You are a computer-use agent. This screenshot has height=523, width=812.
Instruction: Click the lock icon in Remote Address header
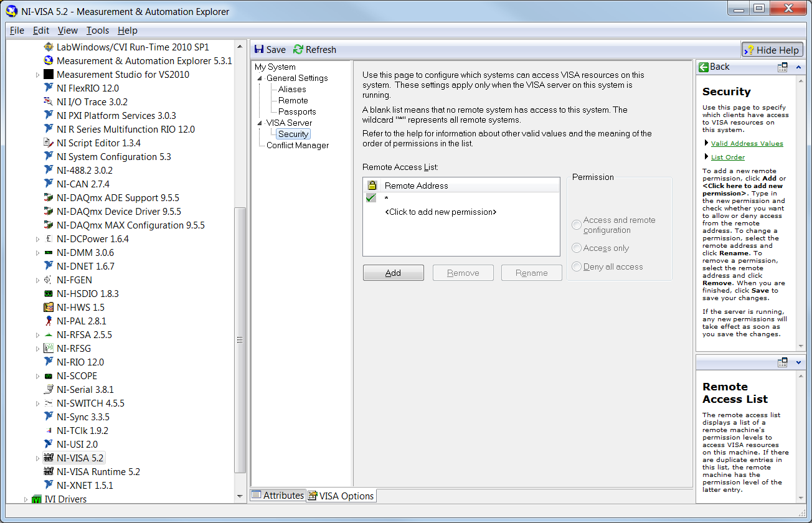372,185
